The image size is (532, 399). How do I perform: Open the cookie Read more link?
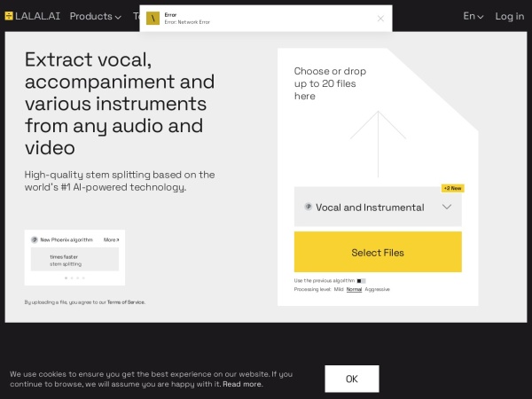(x=242, y=385)
